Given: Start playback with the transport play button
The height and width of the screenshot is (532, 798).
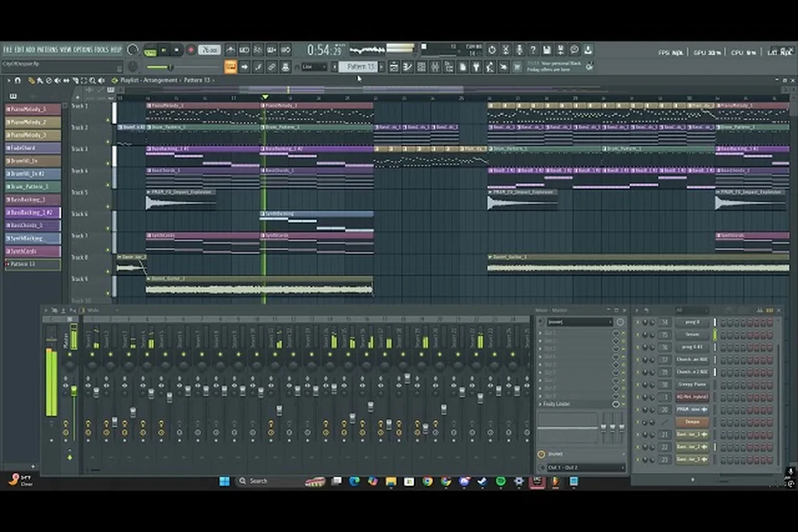Looking at the screenshot, I should pos(164,50).
